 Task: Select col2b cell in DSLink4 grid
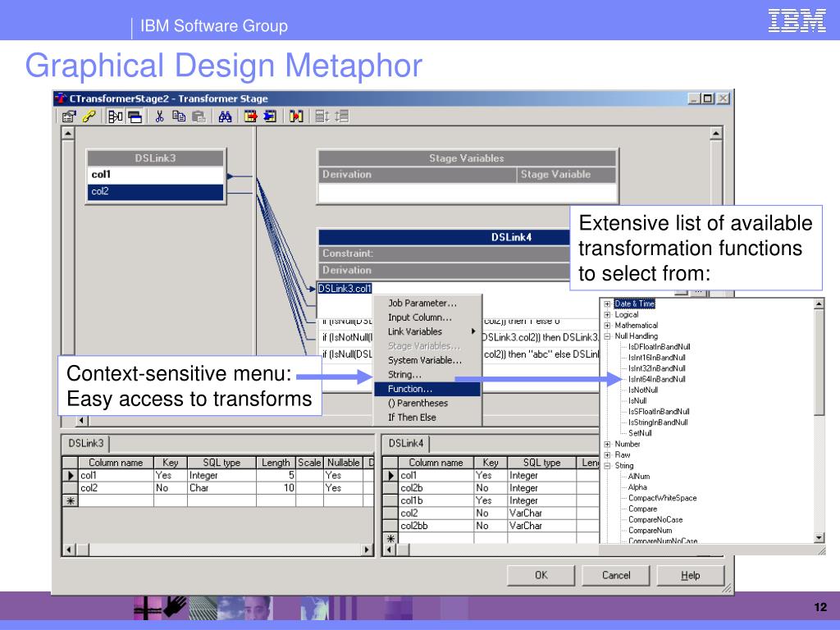[436, 488]
